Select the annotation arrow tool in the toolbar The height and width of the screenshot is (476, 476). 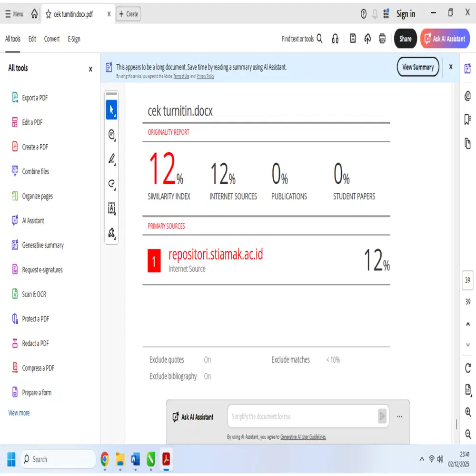[x=111, y=109]
